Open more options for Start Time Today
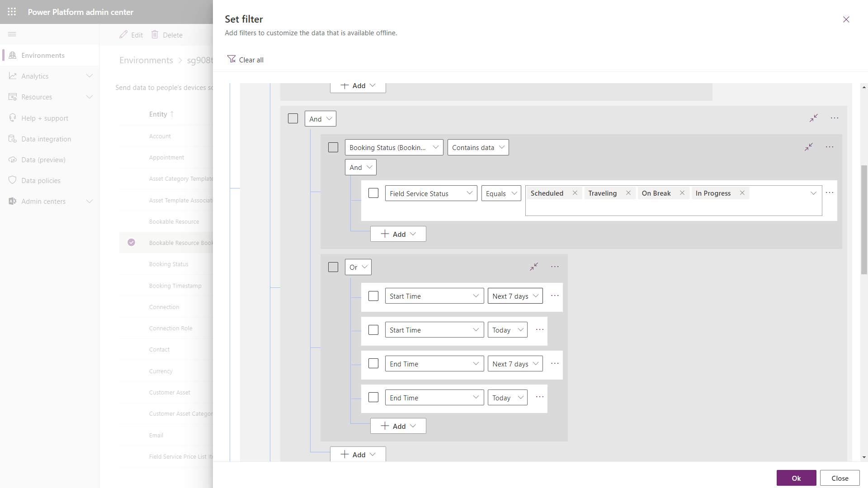 coord(539,330)
